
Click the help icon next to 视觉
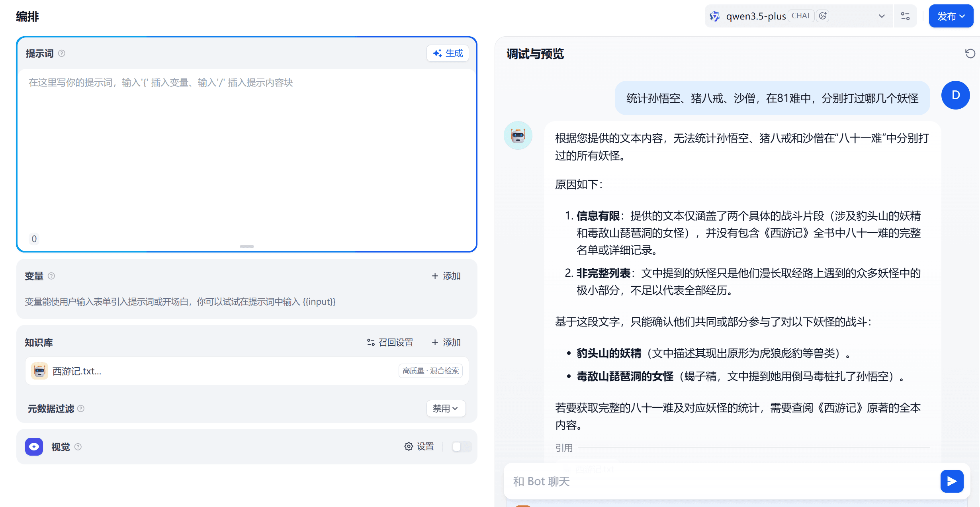tap(78, 447)
